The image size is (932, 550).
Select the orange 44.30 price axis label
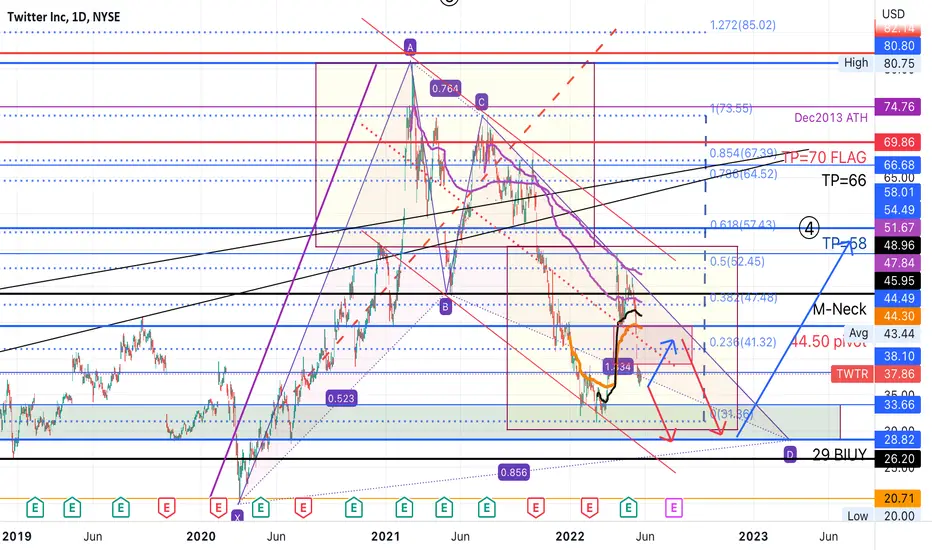[898, 316]
